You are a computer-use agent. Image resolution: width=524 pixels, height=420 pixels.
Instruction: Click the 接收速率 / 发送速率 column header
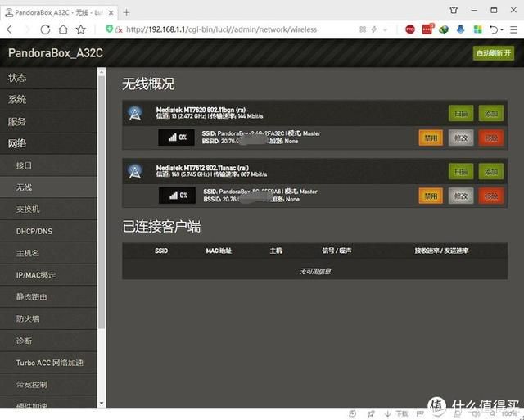[x=441, y=251]
